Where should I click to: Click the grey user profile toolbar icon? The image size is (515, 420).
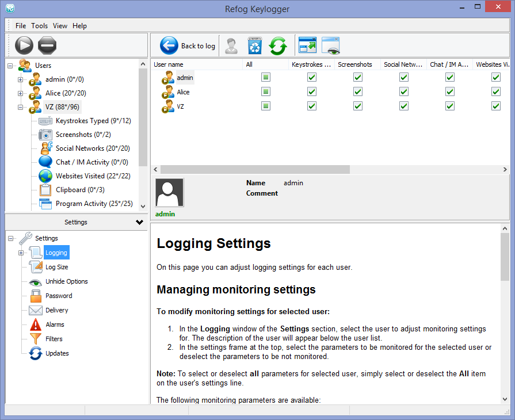[x=231, y=45]
